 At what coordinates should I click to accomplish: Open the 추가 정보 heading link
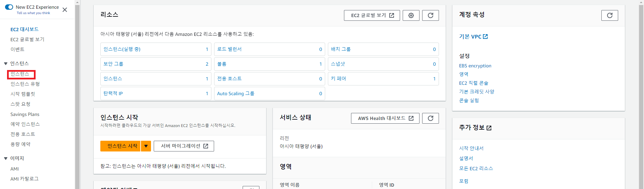pos(475,128)
